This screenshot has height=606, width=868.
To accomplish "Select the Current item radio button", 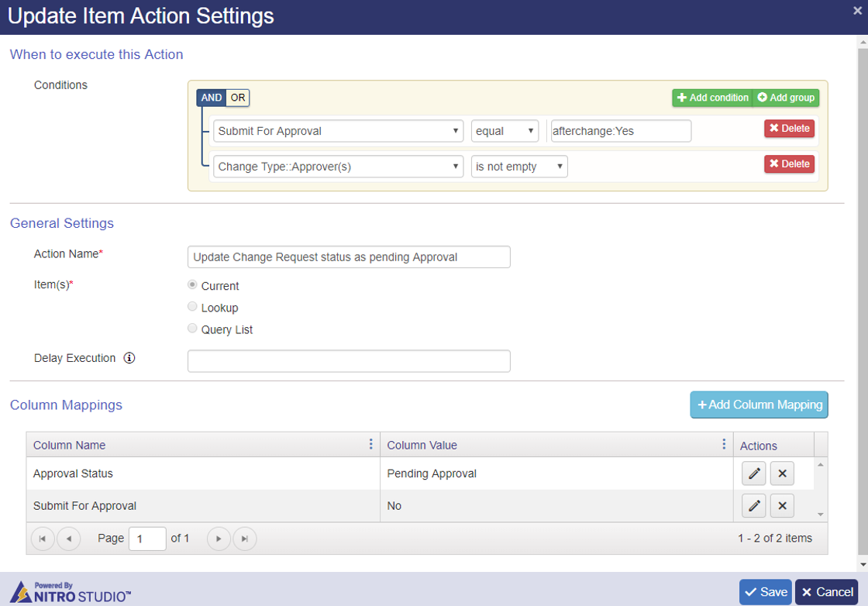I will pyautogui.click(x=193, y=285).
